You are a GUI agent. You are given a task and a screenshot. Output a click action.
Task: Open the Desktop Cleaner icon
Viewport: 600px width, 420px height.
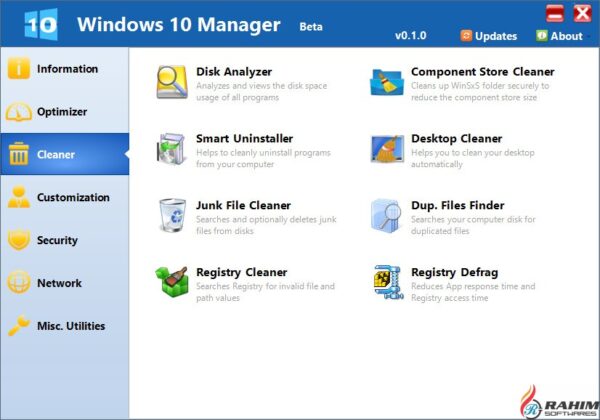click(387, 149)
